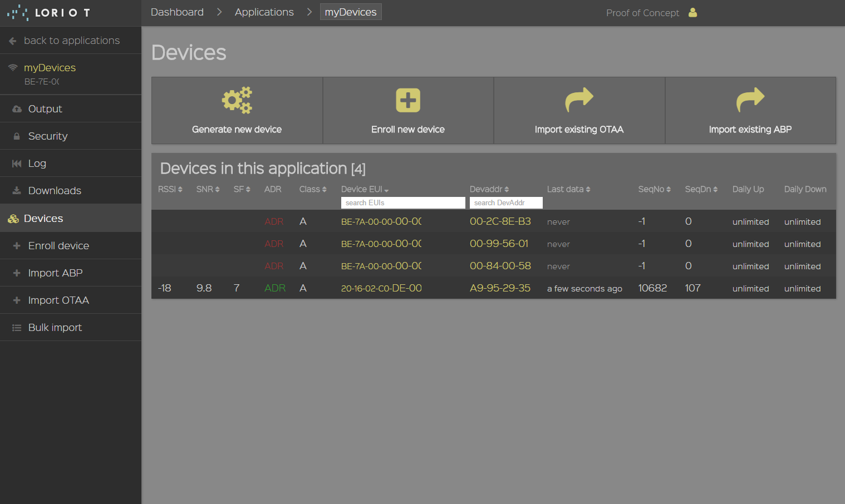Click the LORIOT logo
Viewport: 845px width, 504px height.
[48, 12]
